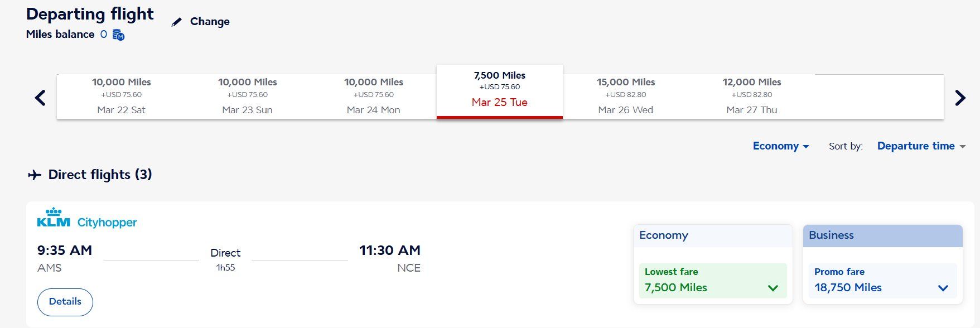This screenshot has width=980, height=328.
Task: Select the Mar 22 Sat date tab
Action: point(121,96)
